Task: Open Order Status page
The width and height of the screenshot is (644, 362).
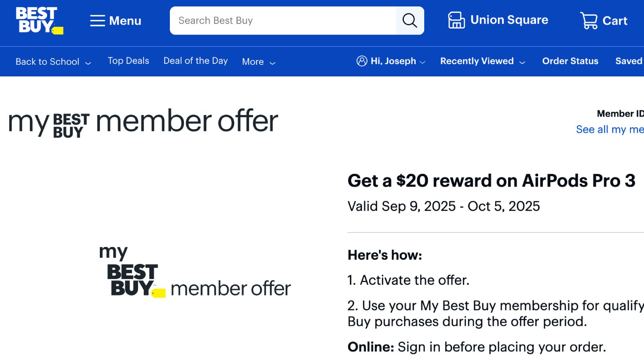Action: 570,61
